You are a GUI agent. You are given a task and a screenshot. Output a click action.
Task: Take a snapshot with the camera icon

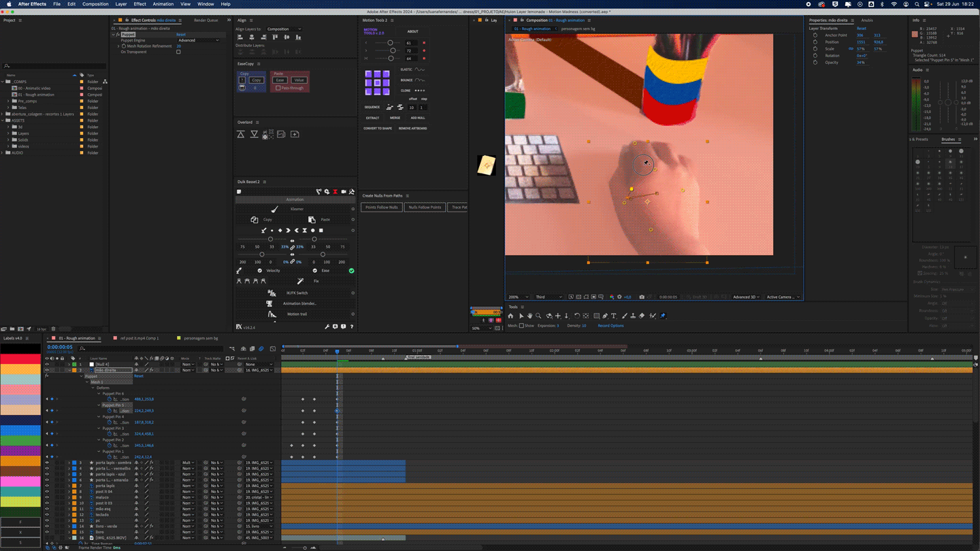click(642, 297)
